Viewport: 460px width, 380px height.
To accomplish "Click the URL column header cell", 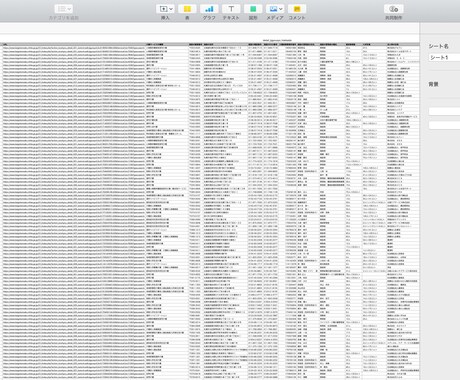I will (x=73, y=44).
